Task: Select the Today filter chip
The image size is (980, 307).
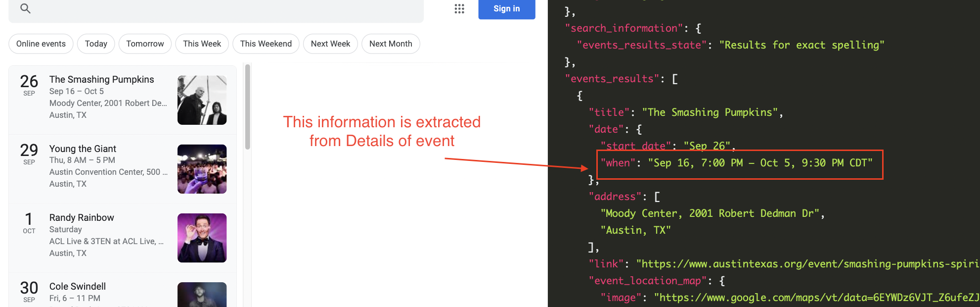Action: (x=96, y=44)
